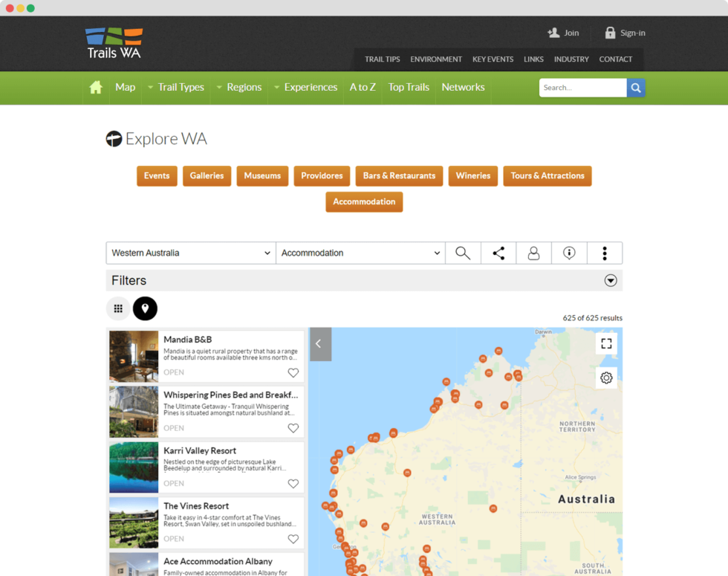Open the map settings gear icon

[x=606, y=377]
